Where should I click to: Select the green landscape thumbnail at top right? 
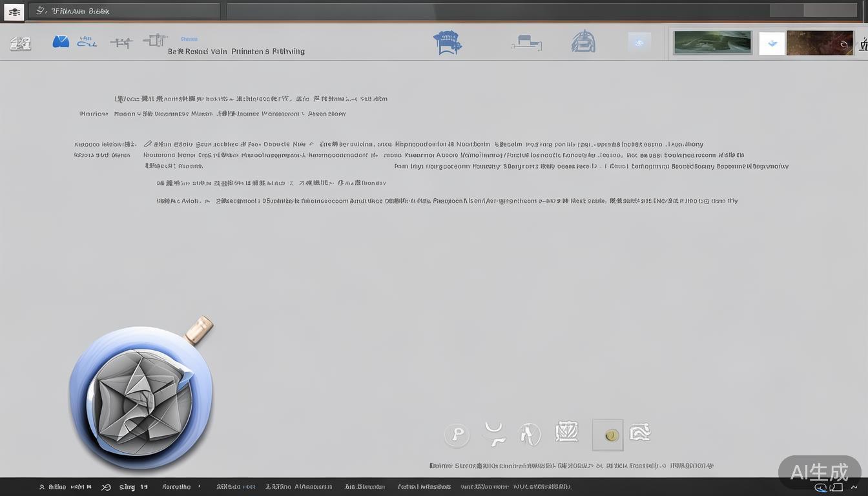[712, 42]
